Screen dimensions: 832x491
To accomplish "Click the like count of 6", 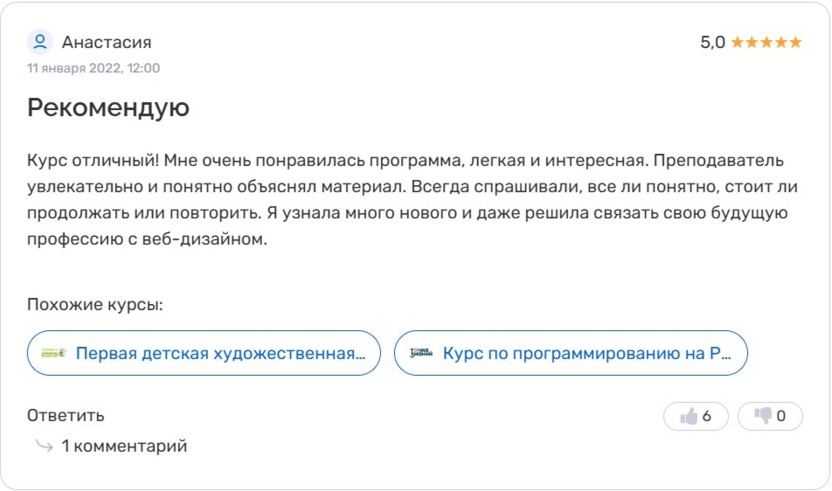I will [x=707, y=416].
